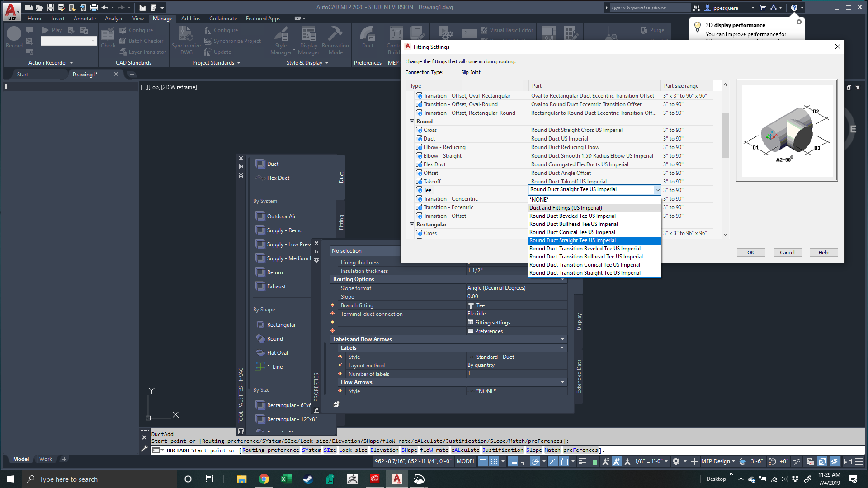
Task: Choose the Exhaust duct system tool
Action: click(x=270, y=286)
